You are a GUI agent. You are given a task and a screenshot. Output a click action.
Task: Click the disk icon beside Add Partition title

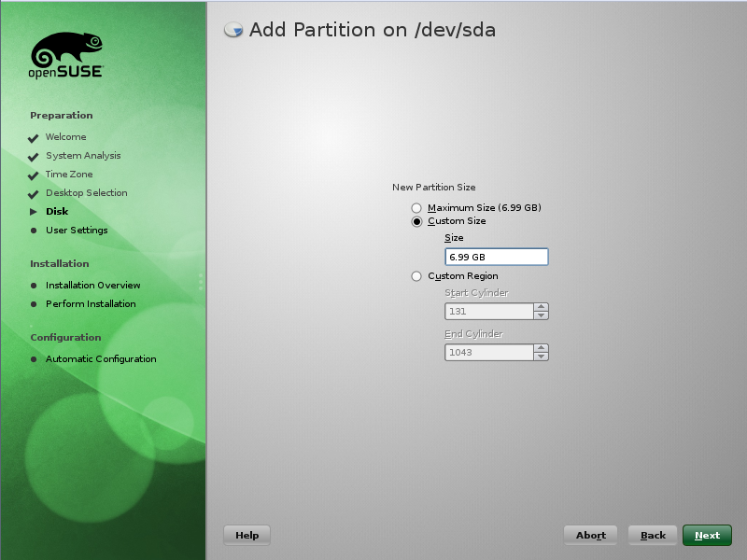coord(233,30)
